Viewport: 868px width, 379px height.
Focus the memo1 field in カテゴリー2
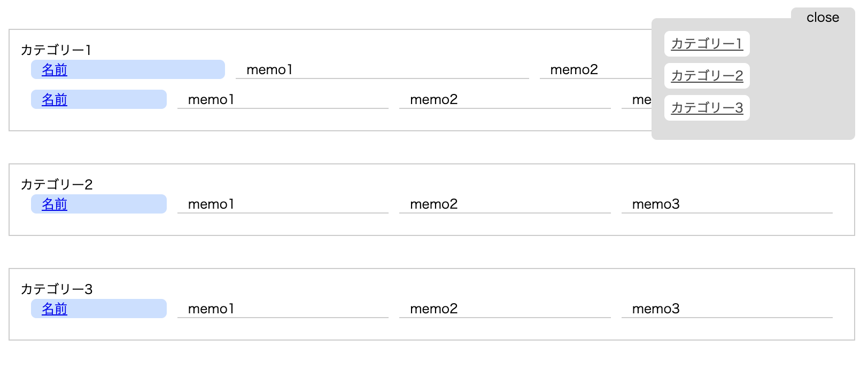click(x=282, y=204)
